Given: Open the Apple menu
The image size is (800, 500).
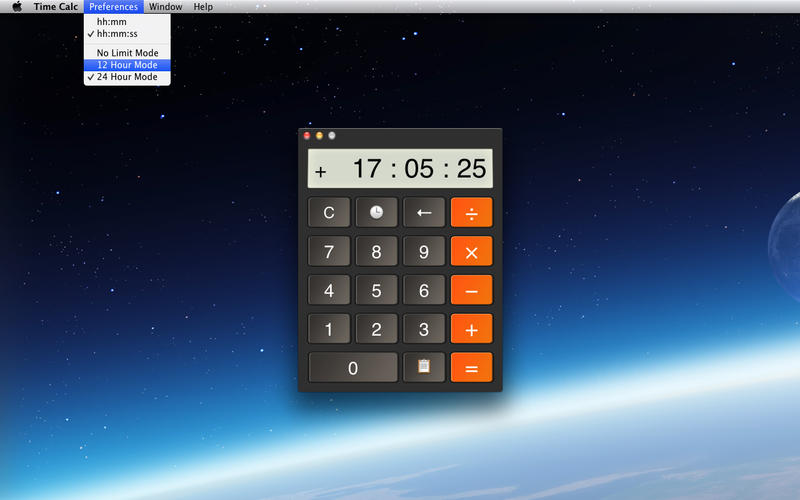Looking at the screenshot, I should point(17,7).
